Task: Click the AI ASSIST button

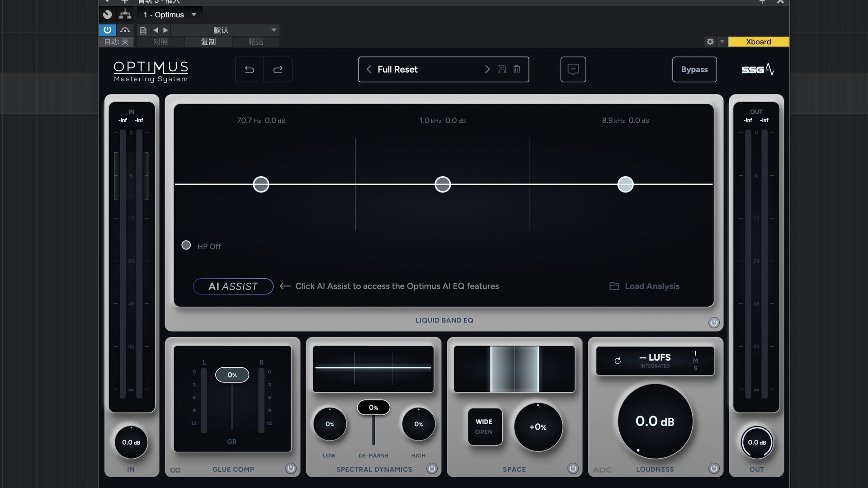Action: tap(233, 286)
